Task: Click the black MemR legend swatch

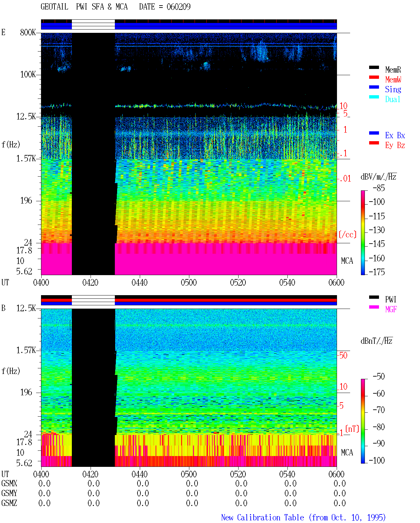Action: [x=374, y=67]
